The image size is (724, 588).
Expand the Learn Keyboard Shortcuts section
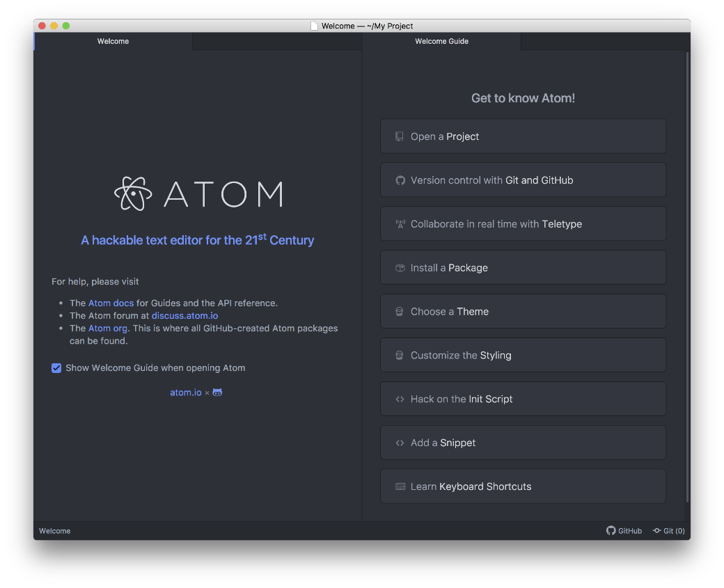click(523, 486)
